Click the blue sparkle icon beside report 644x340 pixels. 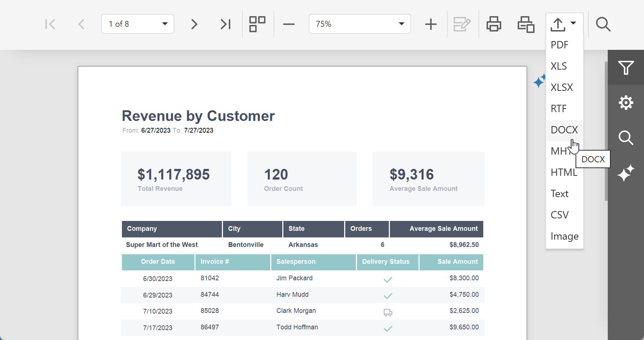pos(539,81)
